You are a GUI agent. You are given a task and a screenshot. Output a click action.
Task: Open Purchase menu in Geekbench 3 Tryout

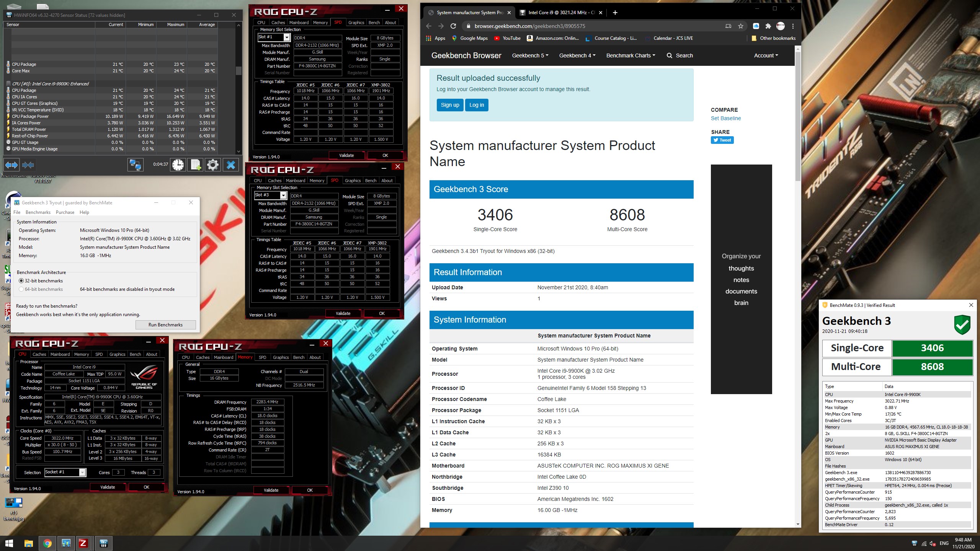click(65, 212)
